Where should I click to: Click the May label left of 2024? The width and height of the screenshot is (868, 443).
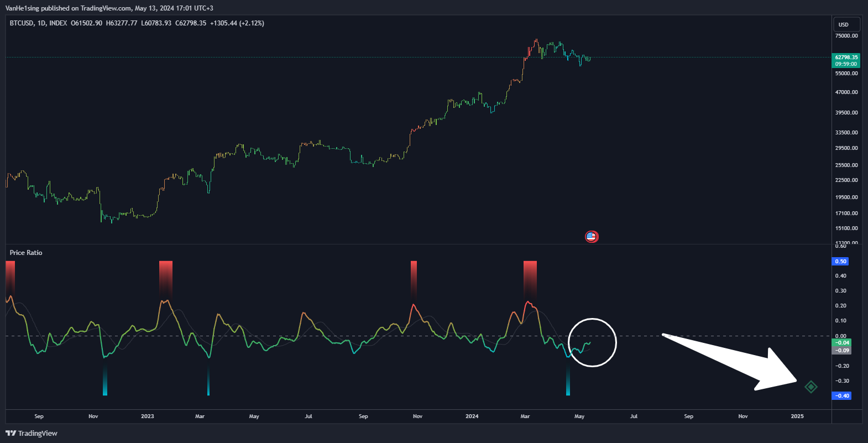(254, 416)
